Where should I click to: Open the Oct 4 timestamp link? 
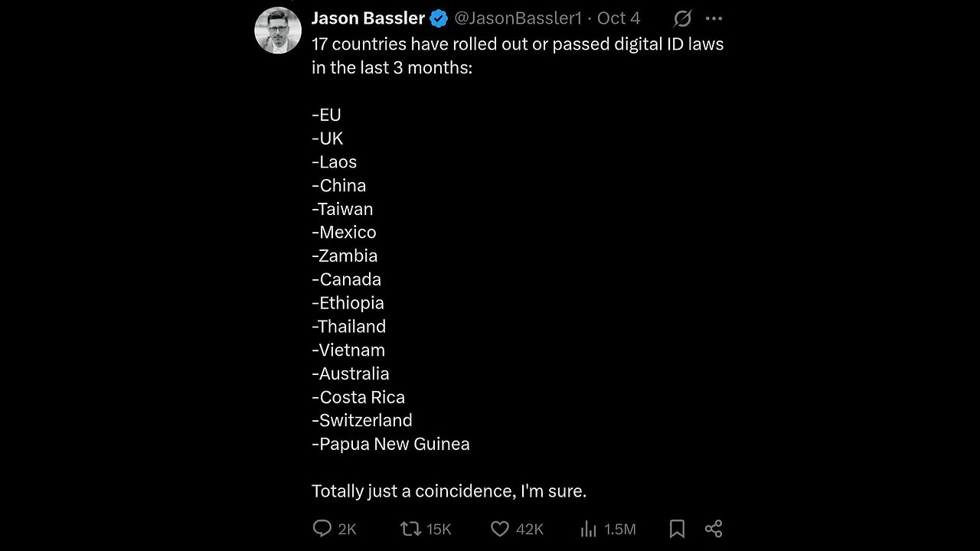tap(619, 18)
